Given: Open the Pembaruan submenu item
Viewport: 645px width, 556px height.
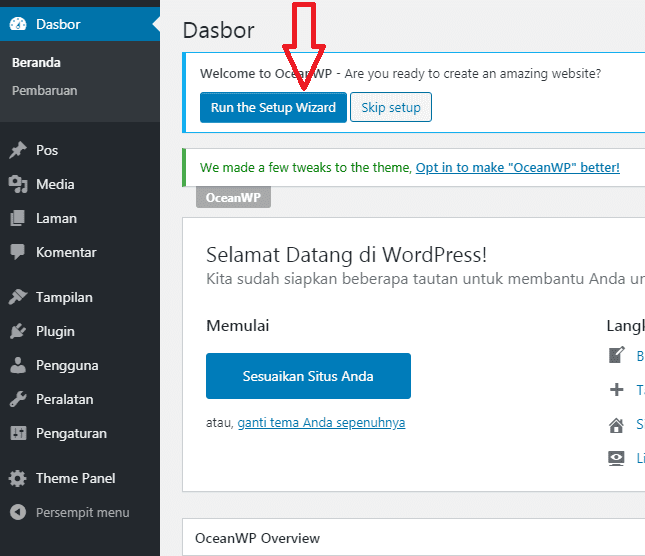Looking at the screenshot, I should 44,90.
